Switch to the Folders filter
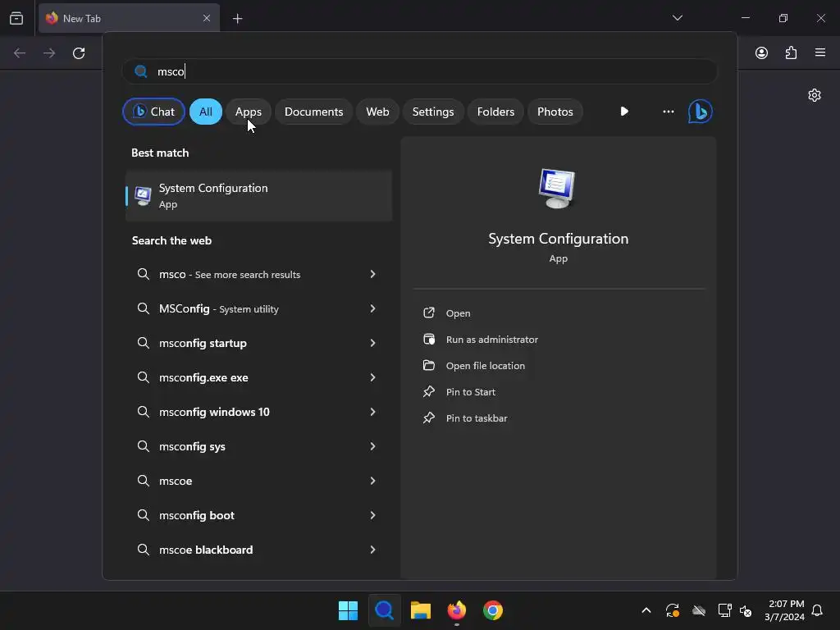 tap(495, 112)
